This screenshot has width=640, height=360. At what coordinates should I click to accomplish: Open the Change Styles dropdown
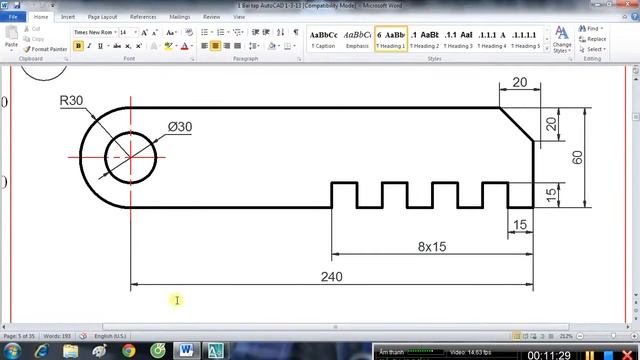click(562, 40)
